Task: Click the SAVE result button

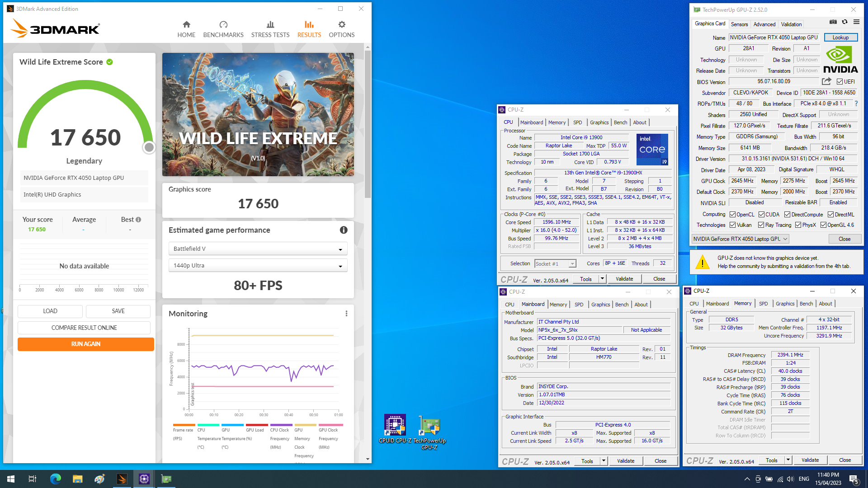Action: click(118, 311)
